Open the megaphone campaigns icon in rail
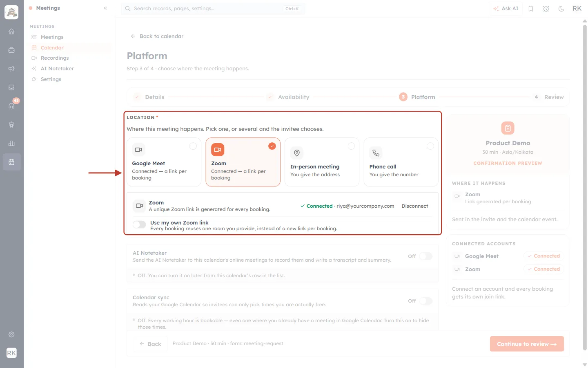Viewport: 588px width, 368px height. pos(11,69)
